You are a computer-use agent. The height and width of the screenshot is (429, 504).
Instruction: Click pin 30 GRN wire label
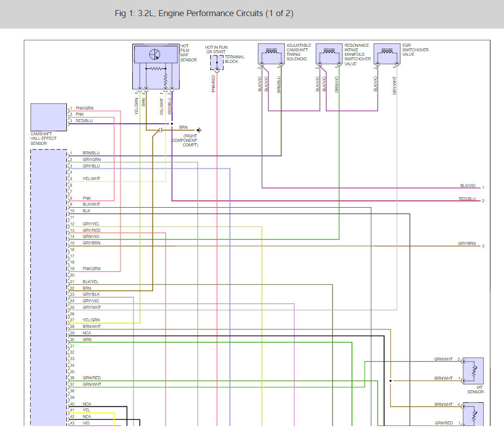pyautogui.click(x=87, y=339)
